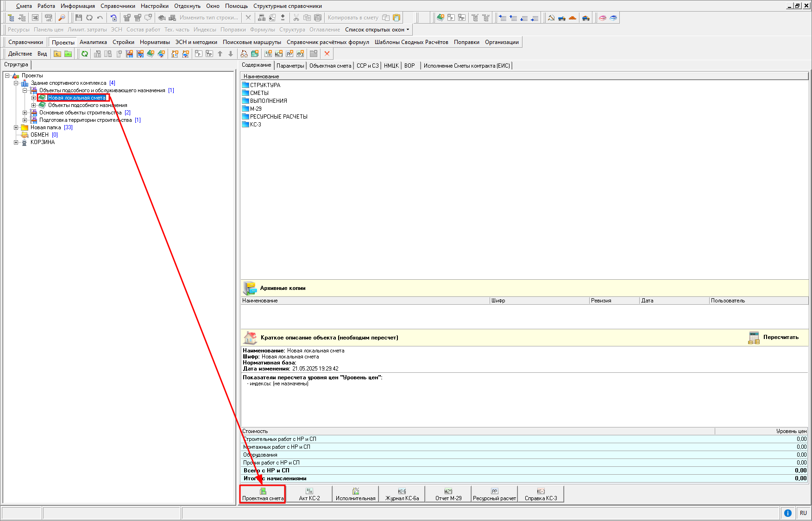Click the Проектная смета button
Viewport: 812px width, 521px height.
(x=263, y=494)
